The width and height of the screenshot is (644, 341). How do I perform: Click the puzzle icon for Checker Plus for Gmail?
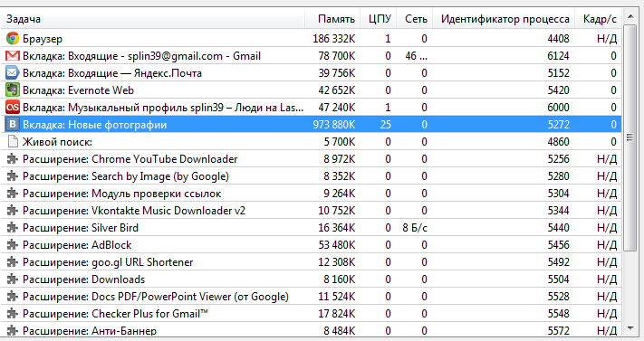(x=13, y=314)
